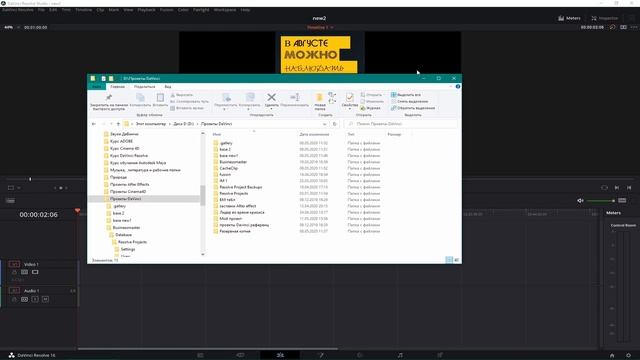Open DaVinci Resolve Cut page icon

[x=240, y=355]
